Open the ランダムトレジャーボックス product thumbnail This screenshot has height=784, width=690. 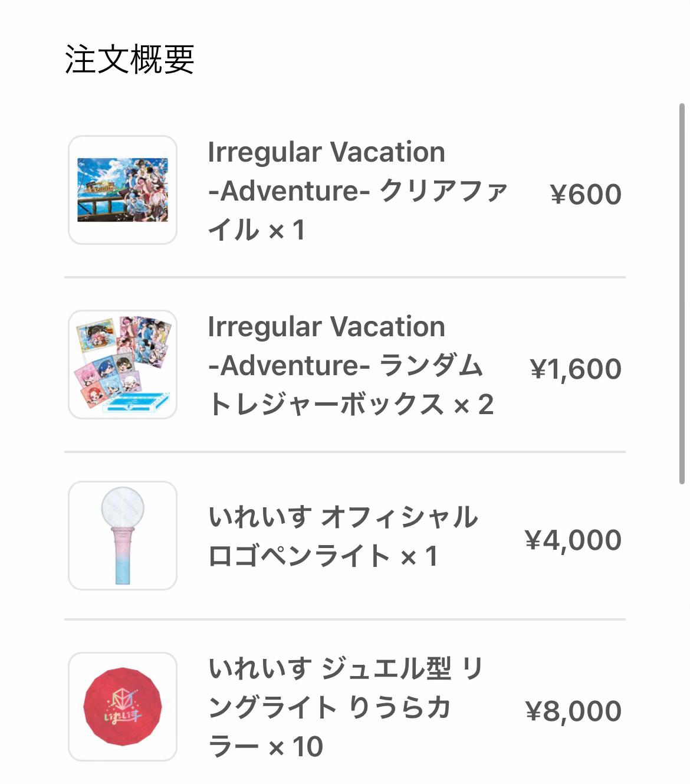click(x=123, y=365)
